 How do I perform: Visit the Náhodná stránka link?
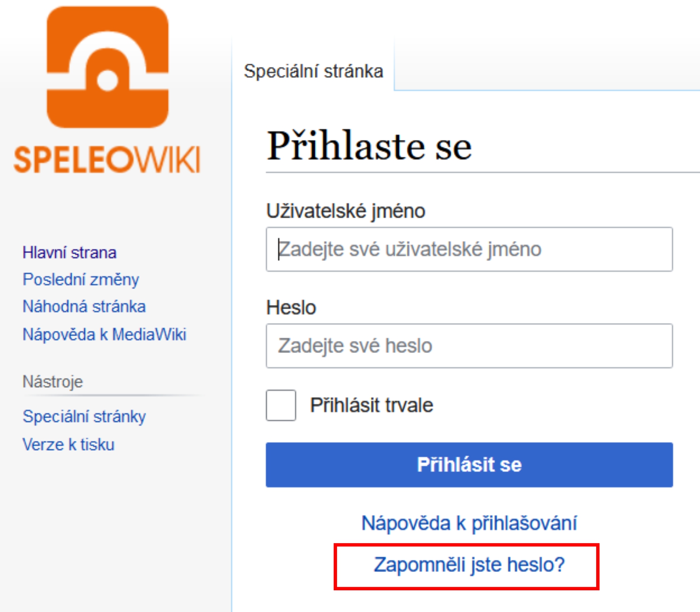[x=84, y=307]
